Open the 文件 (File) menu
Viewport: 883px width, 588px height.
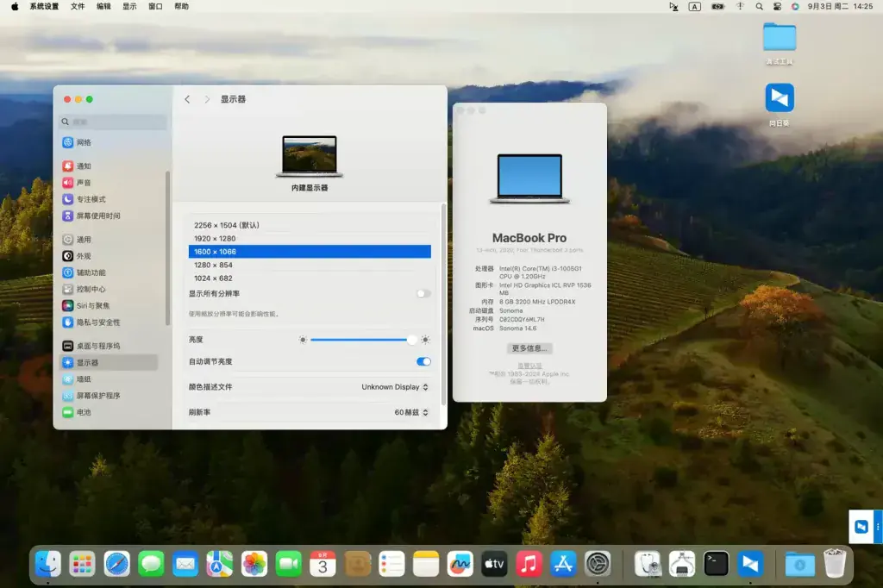(x=78, y=6)
